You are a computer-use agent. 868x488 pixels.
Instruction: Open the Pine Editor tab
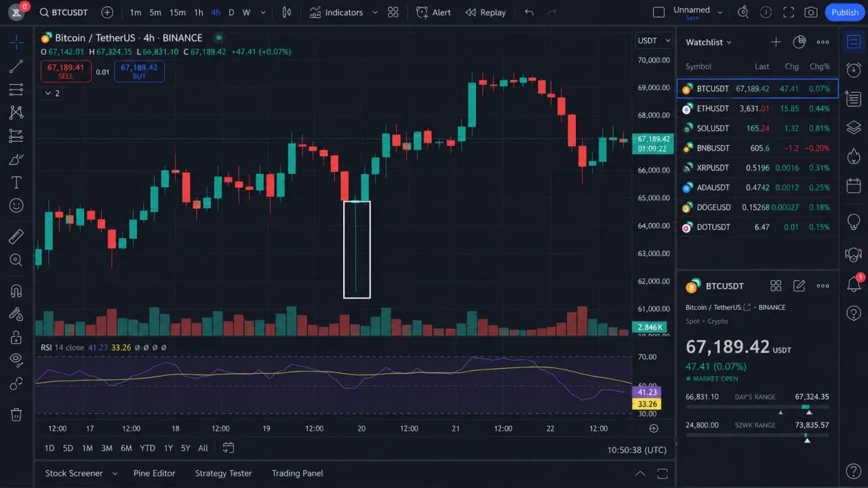(x=155, y=473)
